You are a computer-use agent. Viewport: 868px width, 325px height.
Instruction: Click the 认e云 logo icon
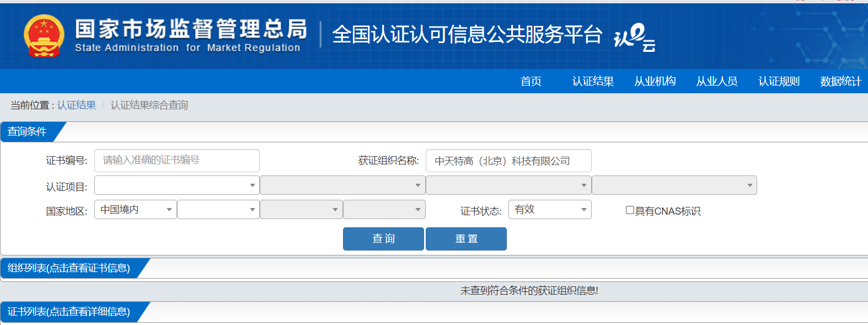point(634,38)
